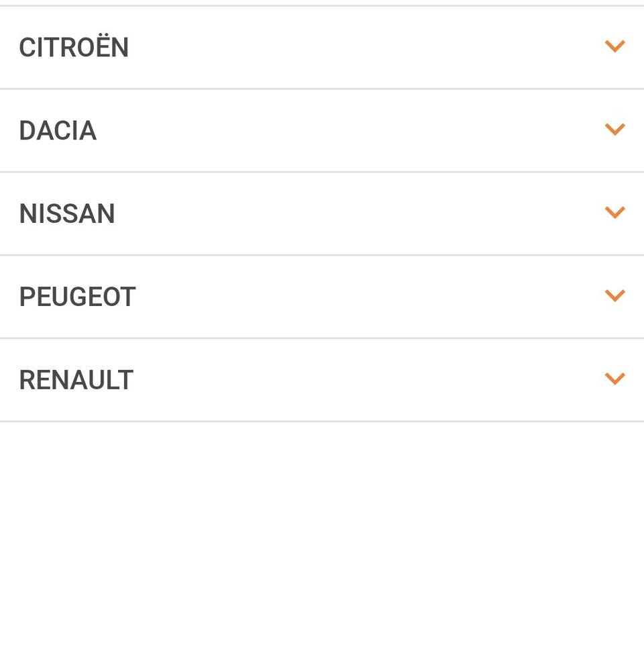The height and width of the screenshot is (647, 644).
Task: Expand the PEUGEOT brand list
Action: pos(322,297)
